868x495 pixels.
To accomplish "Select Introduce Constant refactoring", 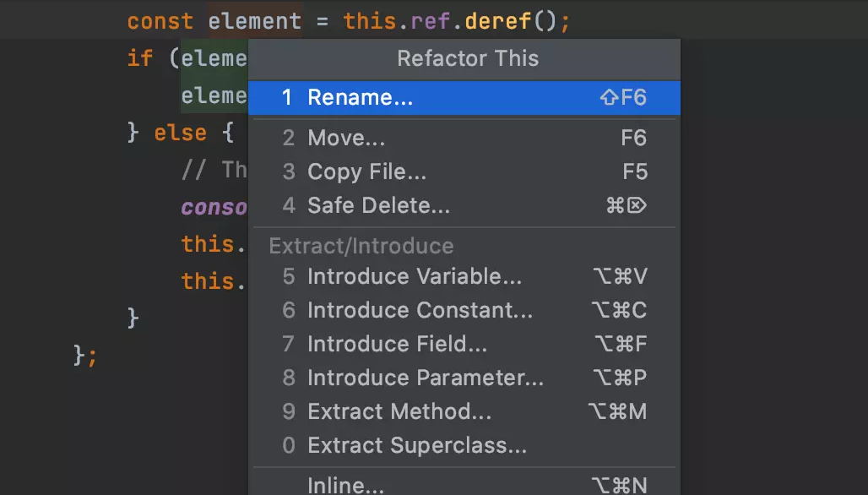I will click(420, 310).
